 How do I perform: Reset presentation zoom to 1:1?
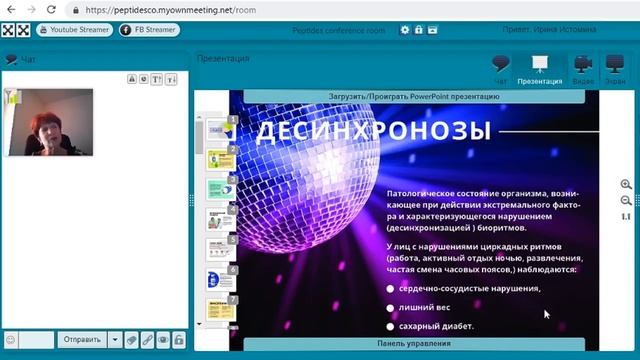626,216
